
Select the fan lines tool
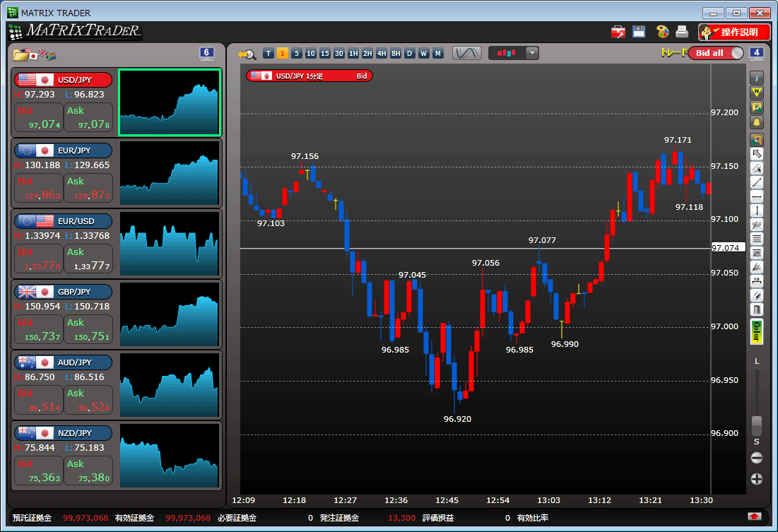pyautogui.click(x=757, y=268)
